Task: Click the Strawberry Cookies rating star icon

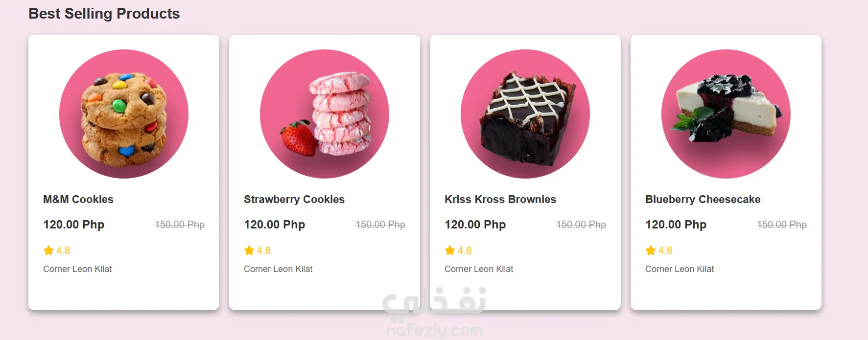Action: point(249,250)
